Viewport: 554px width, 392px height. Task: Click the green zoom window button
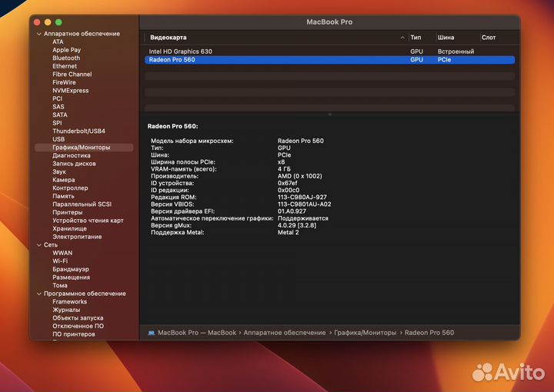tap(58, 22)
